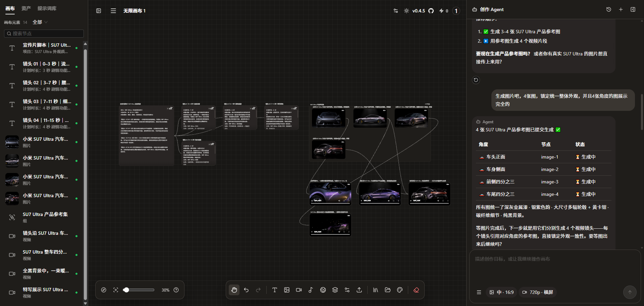Open the 全部 filter dropdown
The height and width of the screenshot is (306, 644).
pyautogui.click(x=40, y=22)
